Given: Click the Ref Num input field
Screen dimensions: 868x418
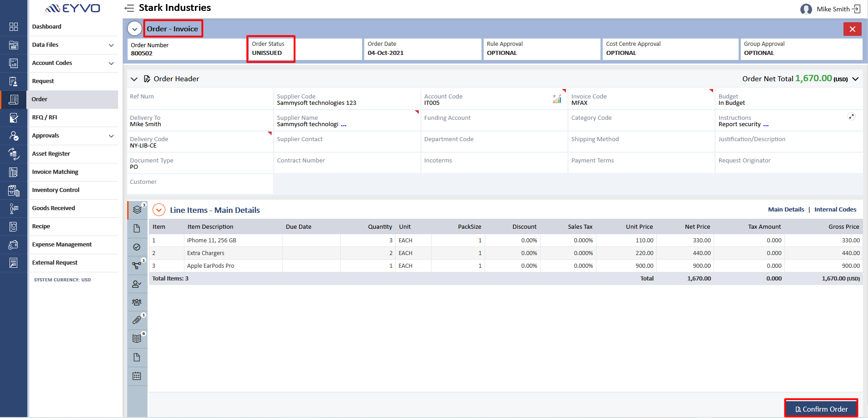Looking at the screenshot, I should [200, 99].
